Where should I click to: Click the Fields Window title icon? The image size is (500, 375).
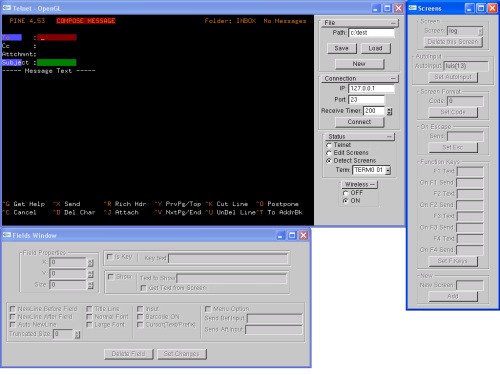point(7,235)
